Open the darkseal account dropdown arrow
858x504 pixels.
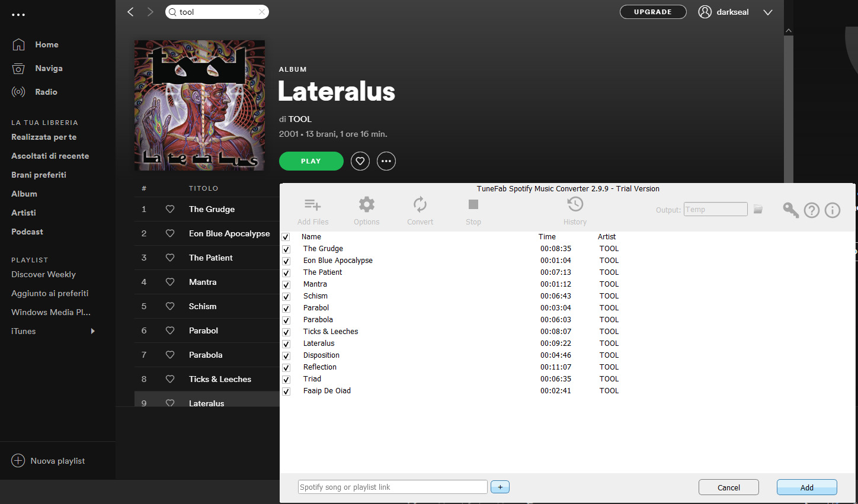click(x=768, y=12)
